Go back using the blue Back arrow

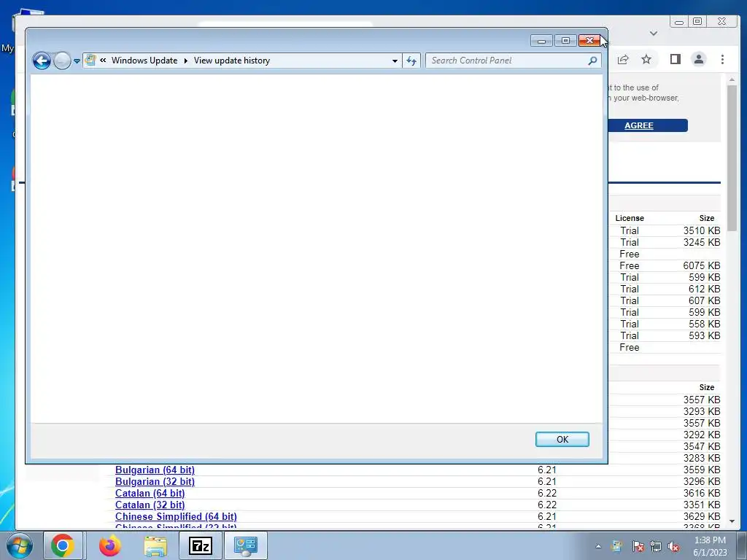click(x=42, y=61)
